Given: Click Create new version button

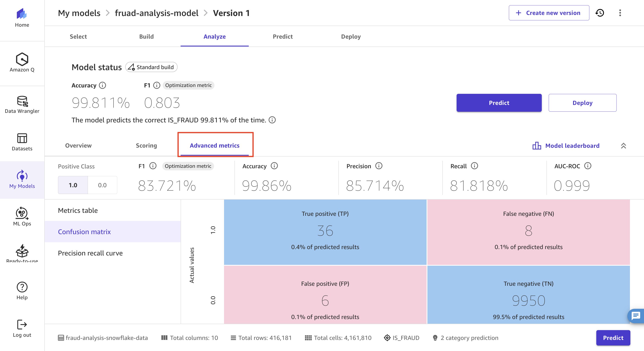Looking at the screenshot, I should pos(549,13).
